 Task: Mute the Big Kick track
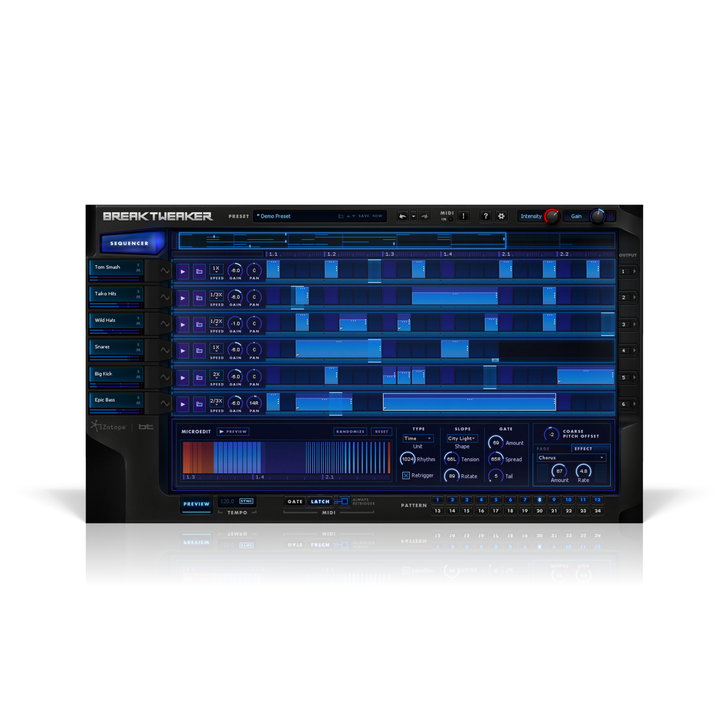point(138,377)
